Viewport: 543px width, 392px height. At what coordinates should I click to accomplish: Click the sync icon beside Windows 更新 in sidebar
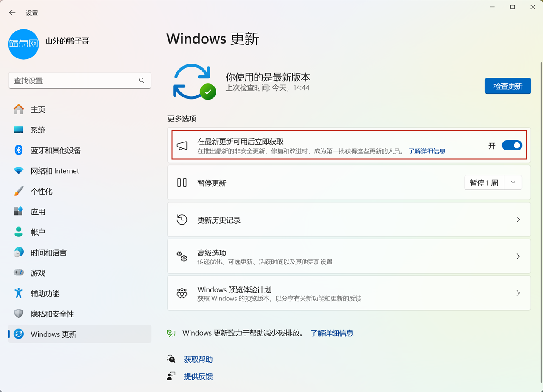click(19, 334)
